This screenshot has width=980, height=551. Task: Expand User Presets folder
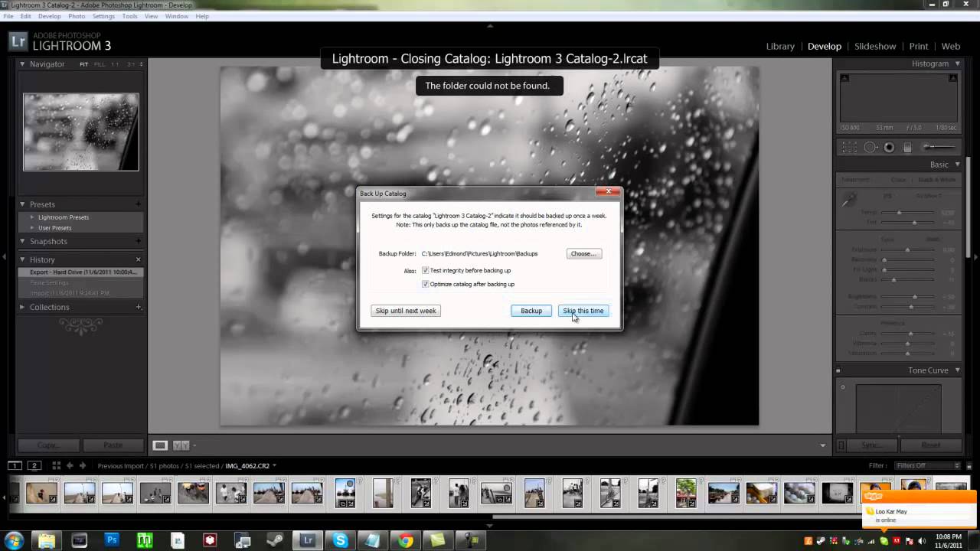[32, 228]
